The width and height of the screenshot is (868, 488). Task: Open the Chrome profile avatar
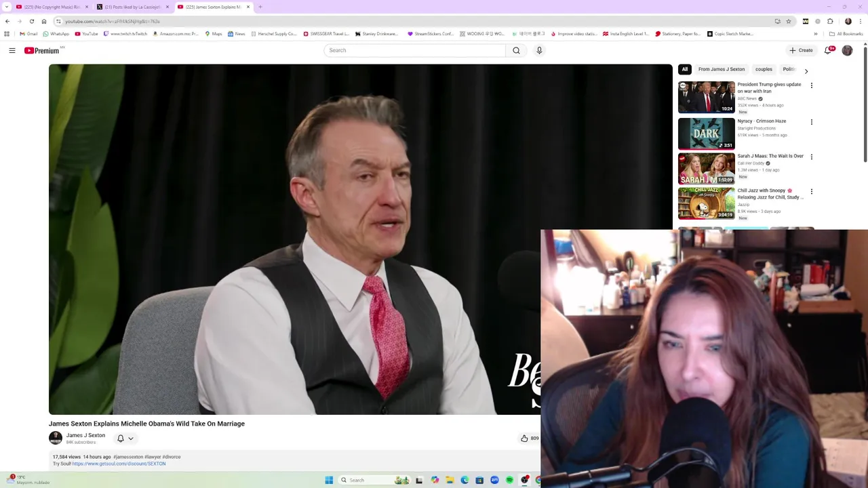point(848,21)
